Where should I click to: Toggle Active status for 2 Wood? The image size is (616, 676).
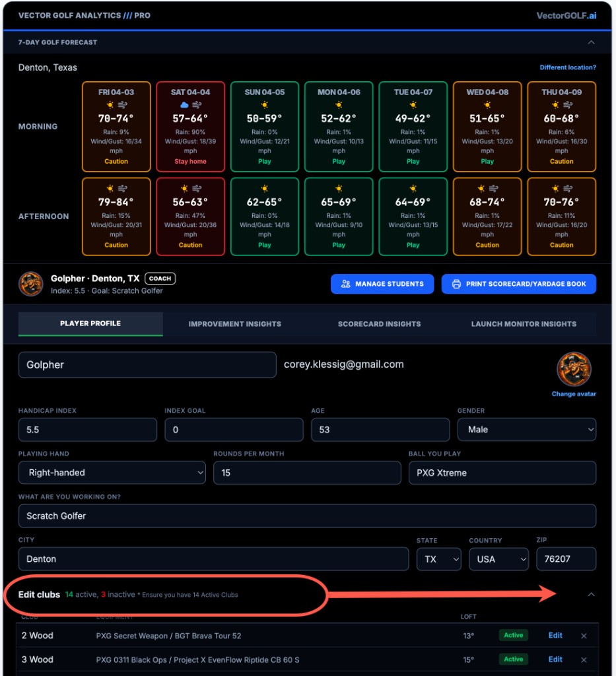pos(513,635)
